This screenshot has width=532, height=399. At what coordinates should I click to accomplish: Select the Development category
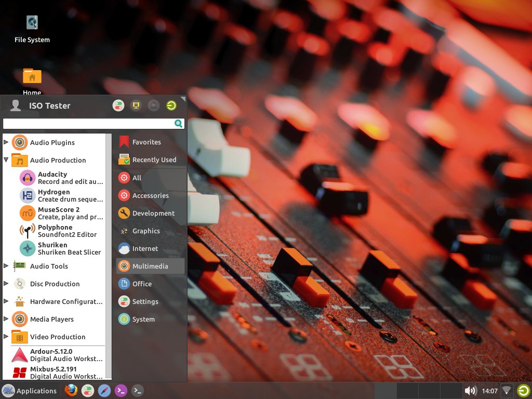click(x=151, y=213)
